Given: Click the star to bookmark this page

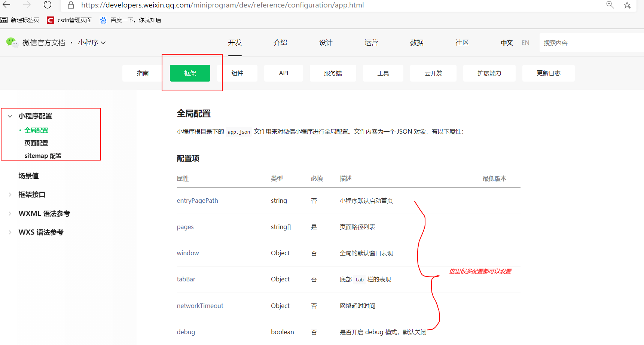Looking at the screenshot, I should 627,5.
